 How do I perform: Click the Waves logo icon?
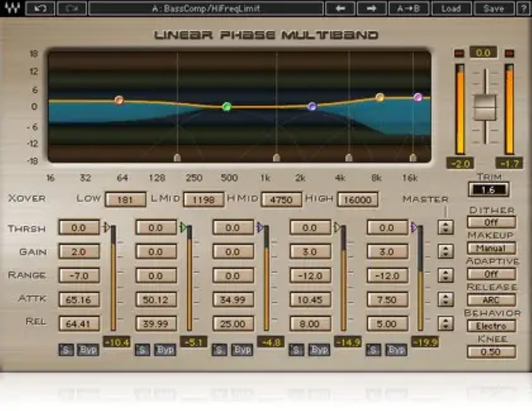[12, 8]
